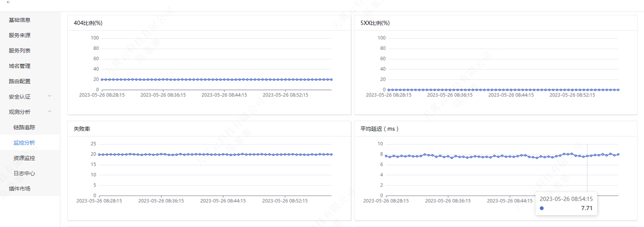Viewport: 644px width, 227px height.
Task: Navigate to 路由配置
Action: point(20,81)
